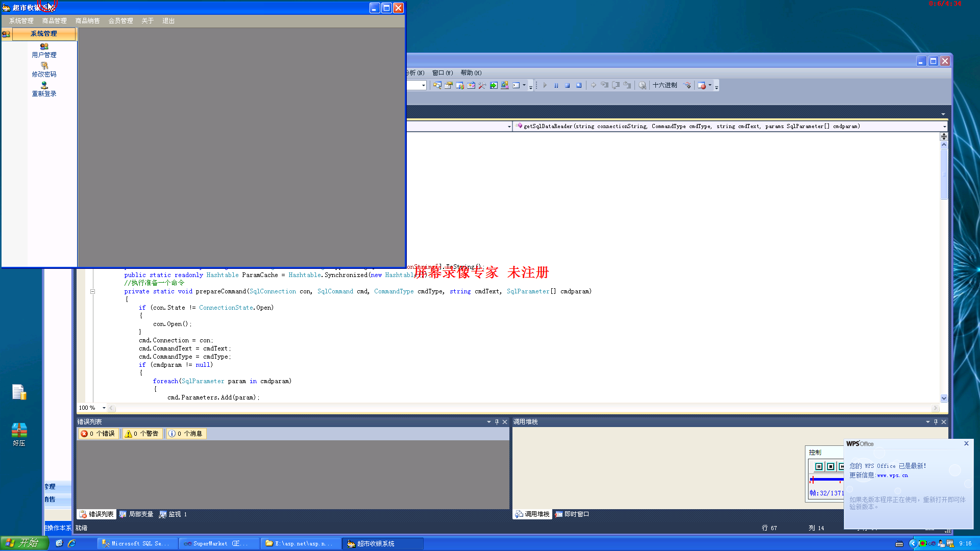Click scroll down arrow in code editor
Screen dimensions: 980x551
tap(944, 398)
